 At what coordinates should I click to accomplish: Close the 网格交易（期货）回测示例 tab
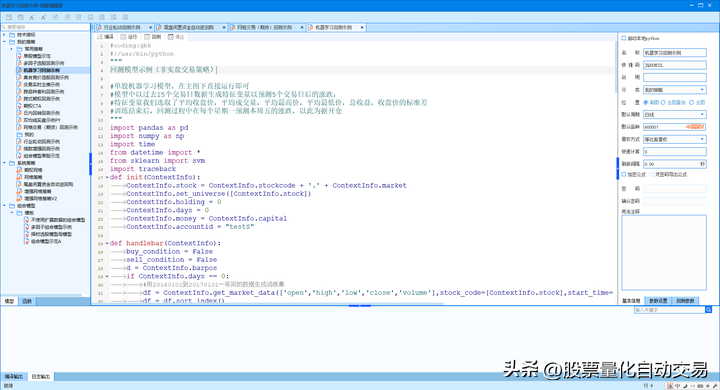tap(302, 28)
